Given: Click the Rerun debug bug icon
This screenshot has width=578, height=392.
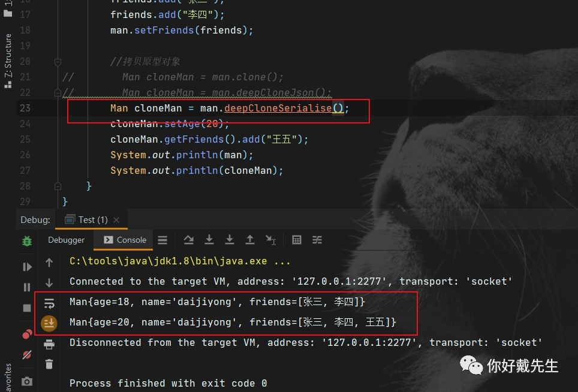Looking at the screenshot, I should point(27,240).
